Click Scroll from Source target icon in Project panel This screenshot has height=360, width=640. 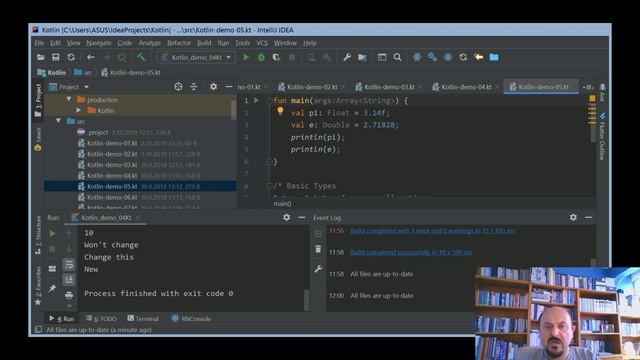point(178,87)
